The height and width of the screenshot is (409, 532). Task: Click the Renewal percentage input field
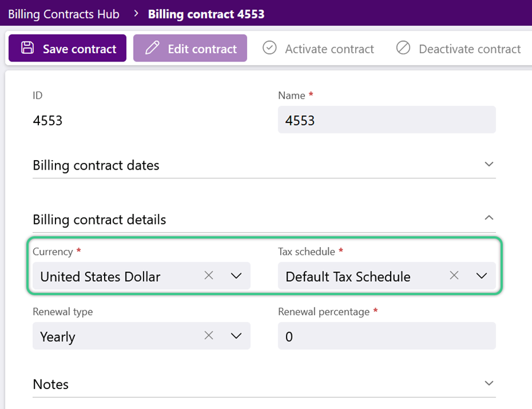(387, 336)
